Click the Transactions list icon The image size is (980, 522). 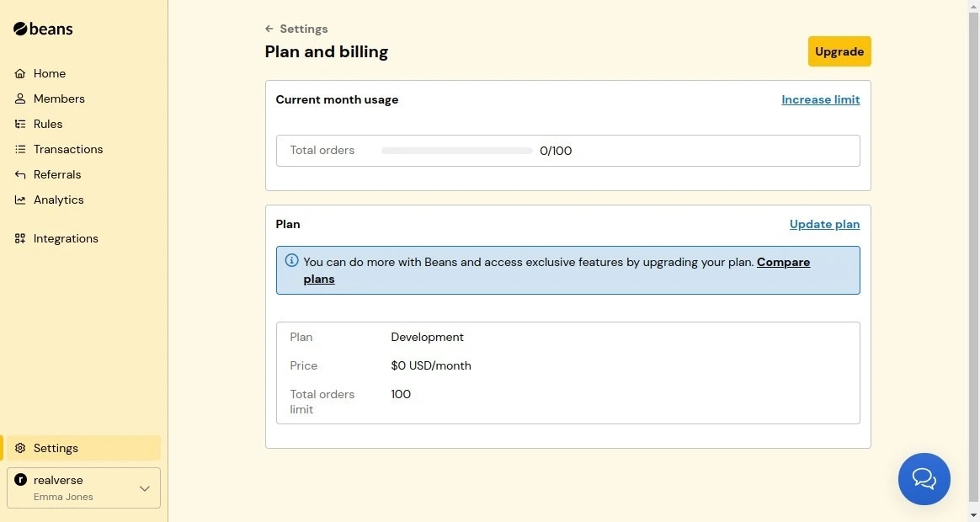point(20,150)
